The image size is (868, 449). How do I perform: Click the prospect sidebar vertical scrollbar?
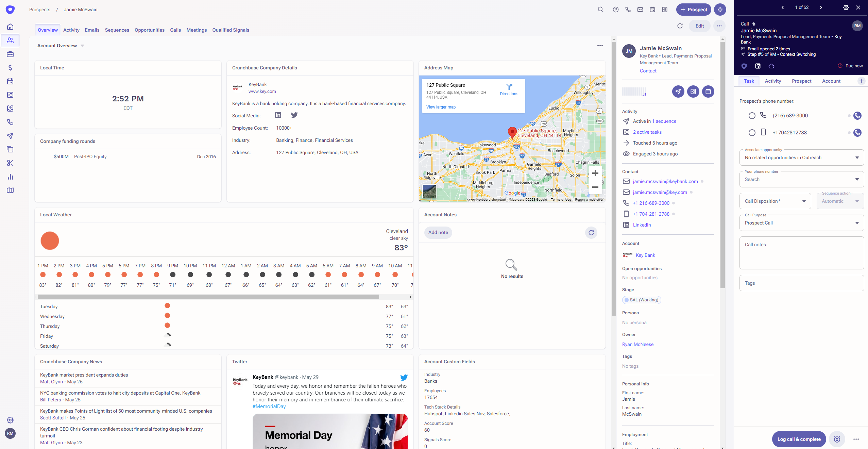pos(722,165)
